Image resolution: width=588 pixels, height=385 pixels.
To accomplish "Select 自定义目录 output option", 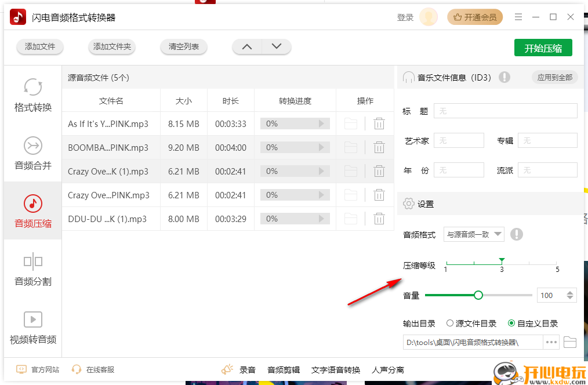I will pyautogui.click(x=511, y=324).
